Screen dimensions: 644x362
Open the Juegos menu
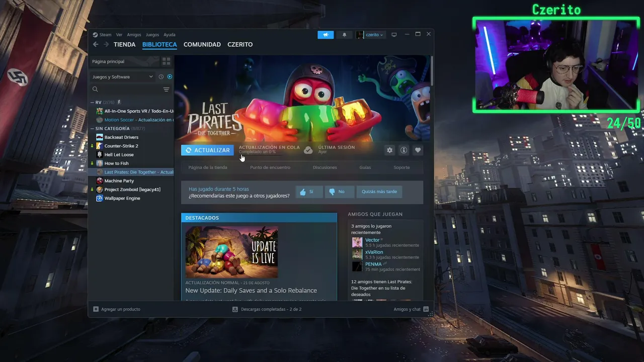(152, 35)
